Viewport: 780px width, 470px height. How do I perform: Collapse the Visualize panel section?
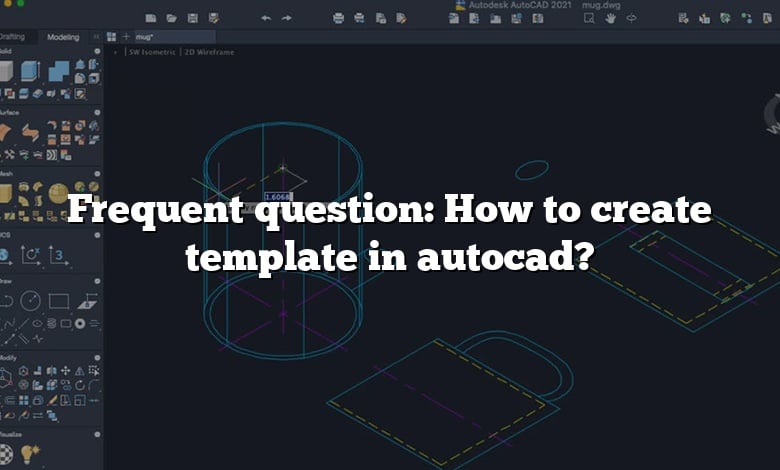tap(98, 434)
